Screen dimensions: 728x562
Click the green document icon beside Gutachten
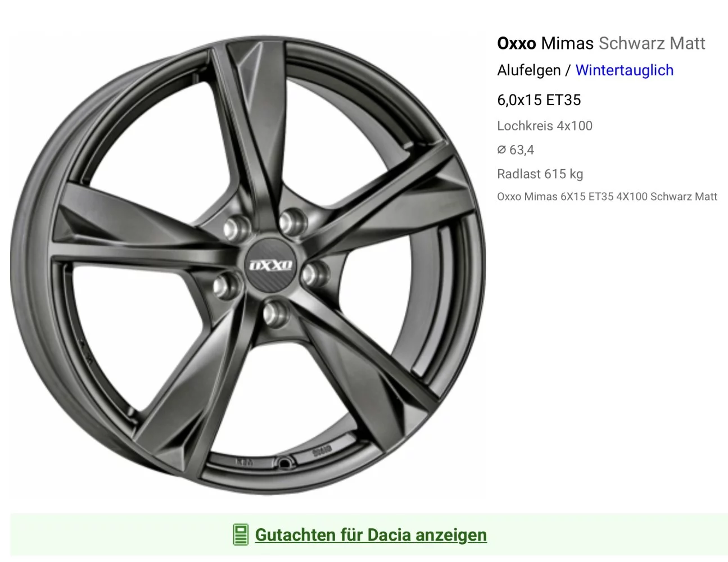point(241,534)
